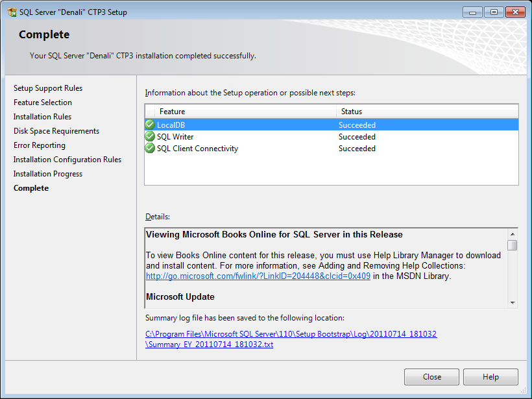Open the summary log file path link
Viewport: 532px width, 399px height.
291,339
